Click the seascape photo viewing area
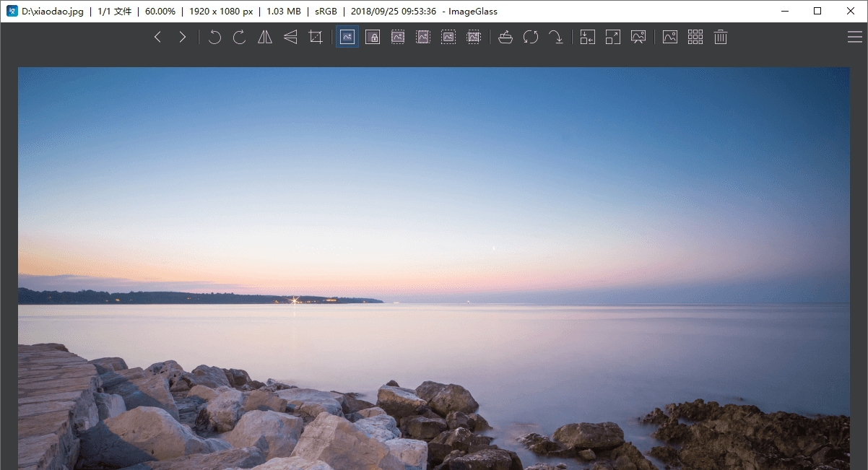 433,267
